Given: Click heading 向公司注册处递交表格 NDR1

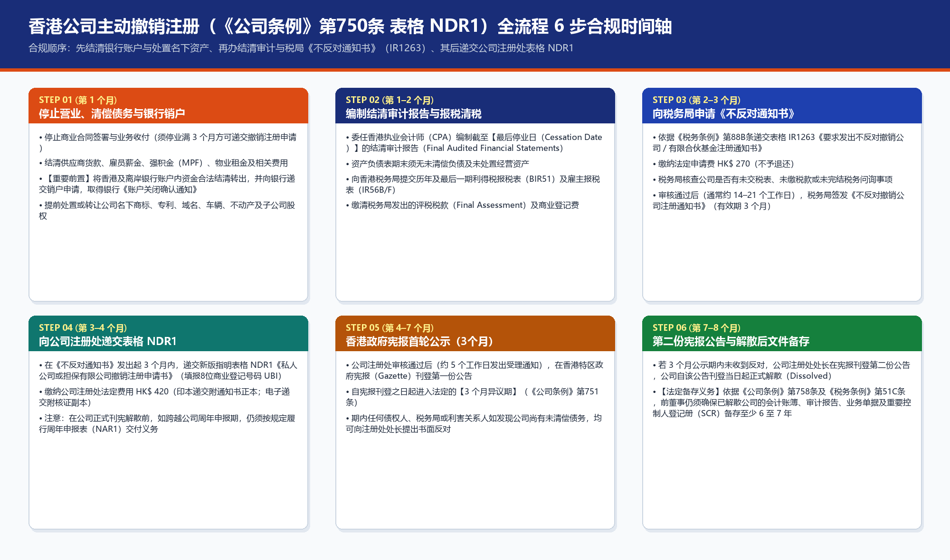Looking at the screenshot, I should (108, 341).
